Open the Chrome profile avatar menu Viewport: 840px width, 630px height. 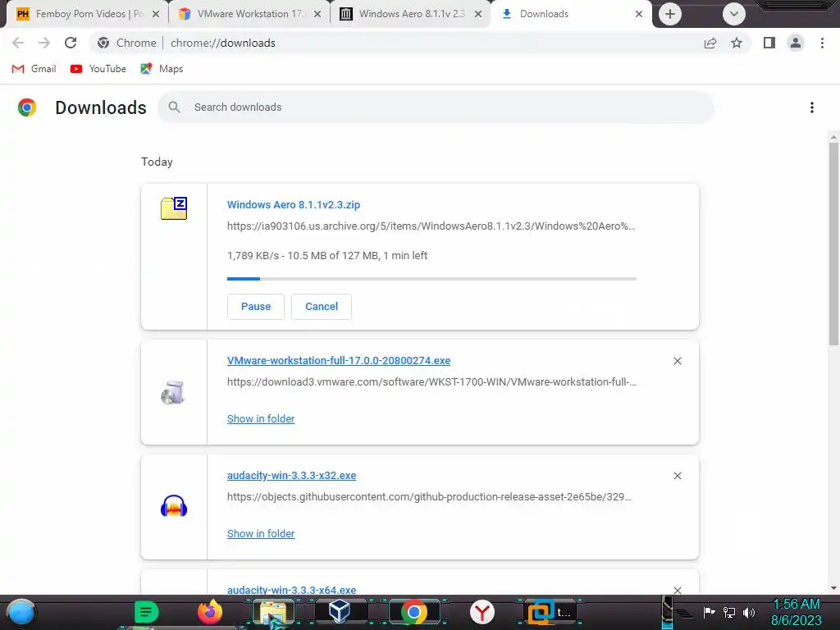pyautogui.click(x=796, y=43)
